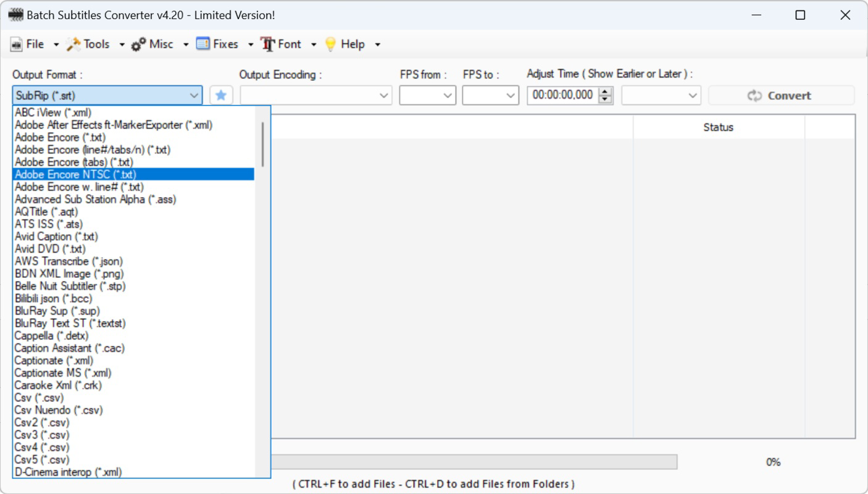868x494 pixels.
Task: Select ABC iView (*.xml) format
Action: tap(133, 112)
